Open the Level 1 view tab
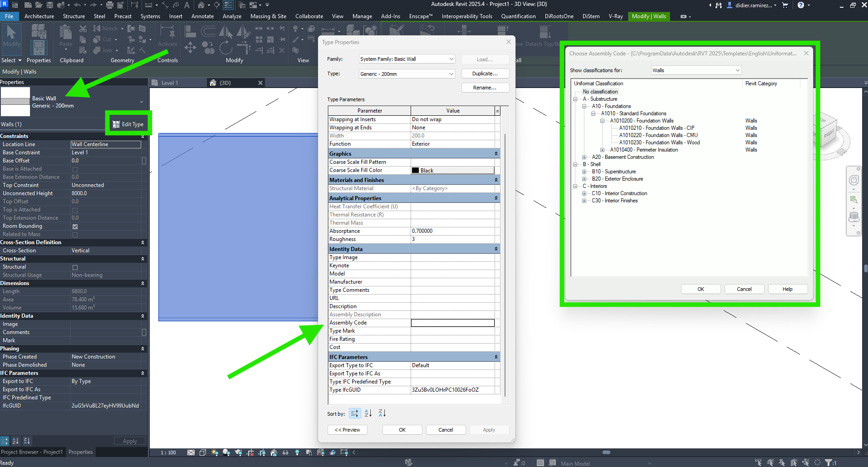868x467 pixels. pyautogui.click(x=170, y=83)
